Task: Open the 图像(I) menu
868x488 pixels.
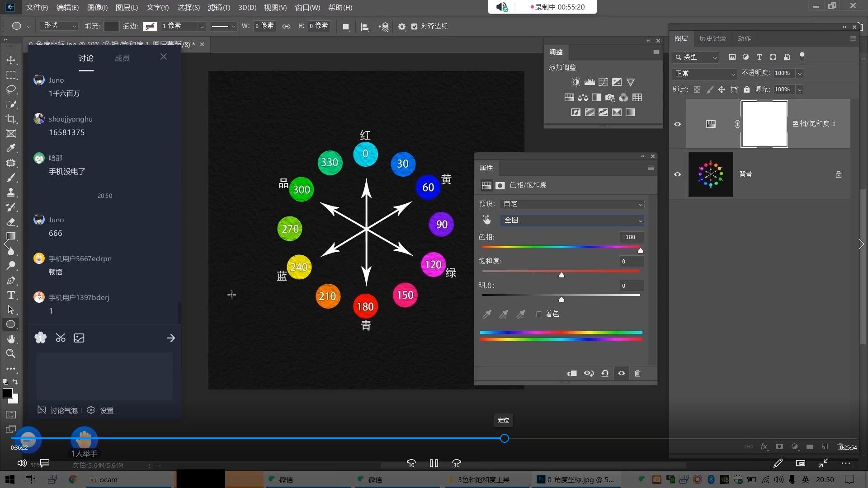Action: point(97,8)
